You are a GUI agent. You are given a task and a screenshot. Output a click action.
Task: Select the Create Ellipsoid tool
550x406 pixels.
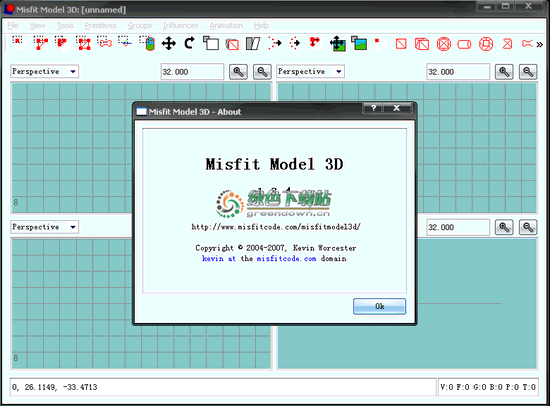pos(444,44)
